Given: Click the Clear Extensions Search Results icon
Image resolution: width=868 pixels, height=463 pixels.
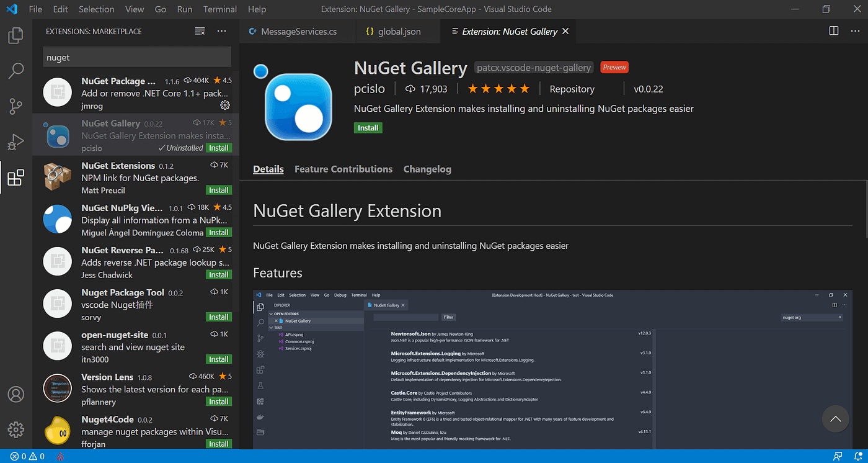Looking at the screenshot, I should click(x=199, y=30).
